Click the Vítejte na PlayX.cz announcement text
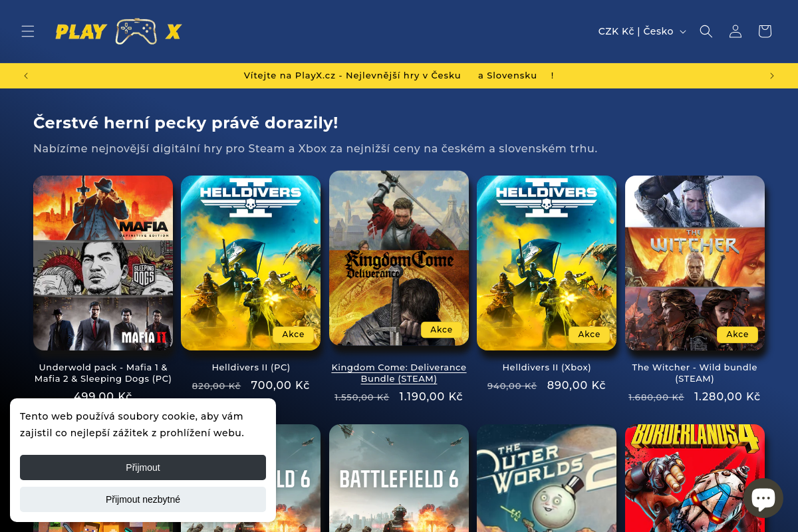Image resolution: width=798 pixels, height=532 pixels. click(399, 76)
